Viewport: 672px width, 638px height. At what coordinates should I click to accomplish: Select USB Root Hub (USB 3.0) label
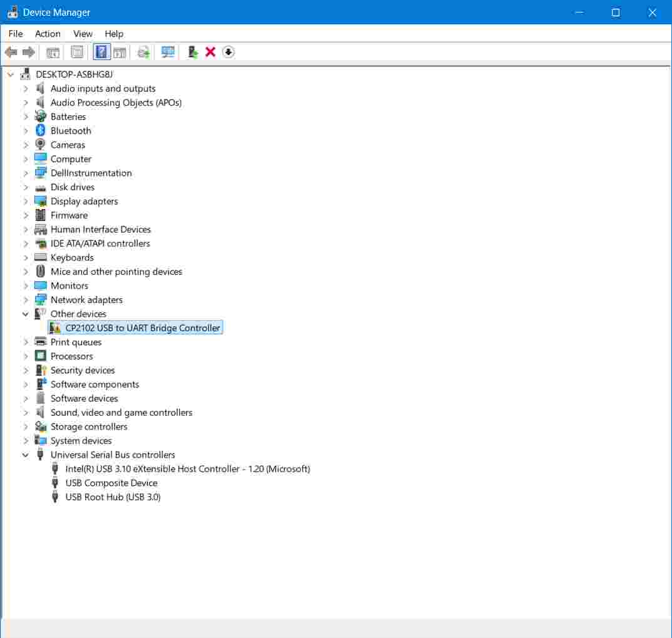(x=113, y=497)
